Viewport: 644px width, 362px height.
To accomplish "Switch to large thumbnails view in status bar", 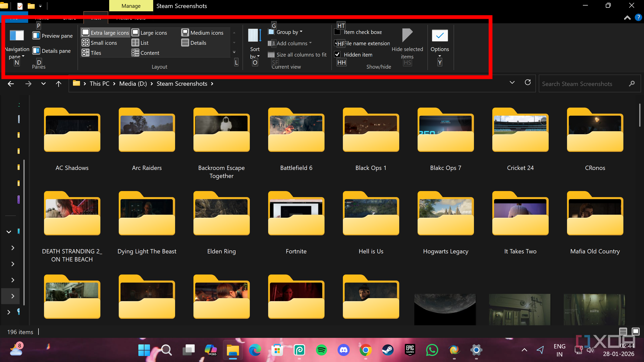I will coord(636,332).
